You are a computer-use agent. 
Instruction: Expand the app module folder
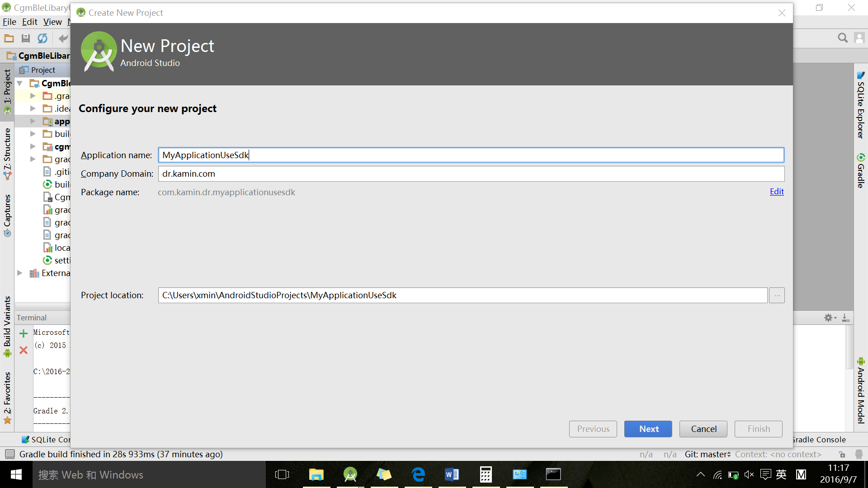pos(33,121)
